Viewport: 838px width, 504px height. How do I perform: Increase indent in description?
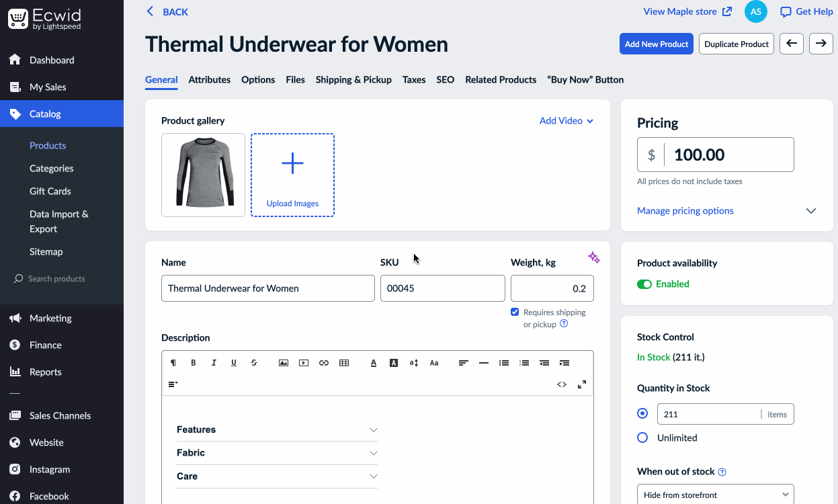[564, 363]
